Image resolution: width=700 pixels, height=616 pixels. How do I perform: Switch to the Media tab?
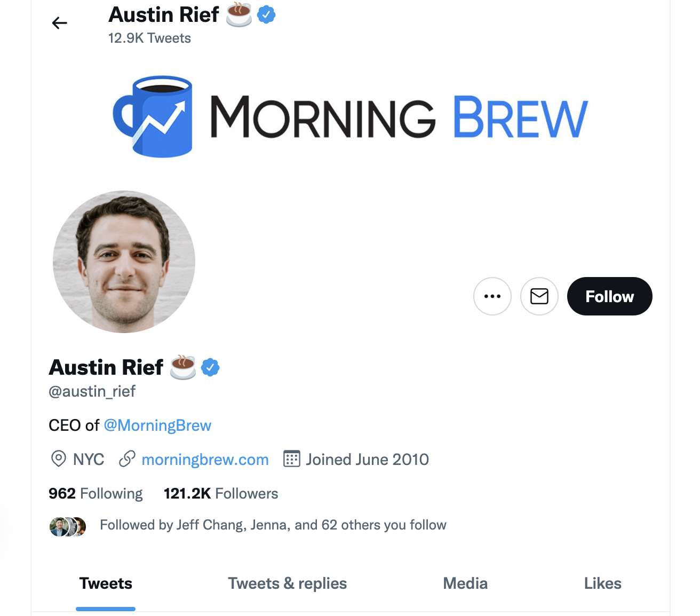tap(465, 583)
